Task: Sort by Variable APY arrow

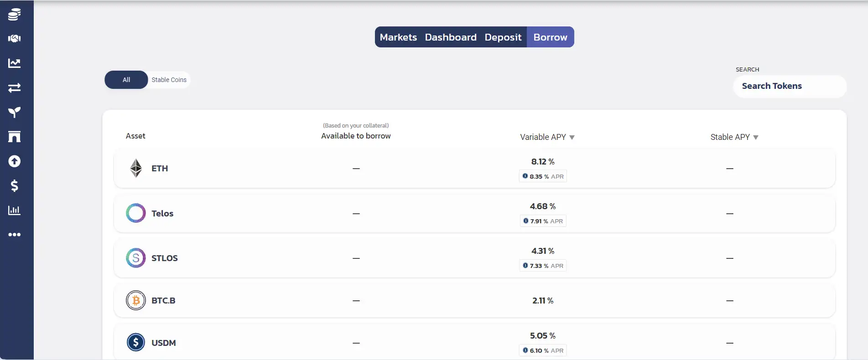Action: click(x=572, y=138)
